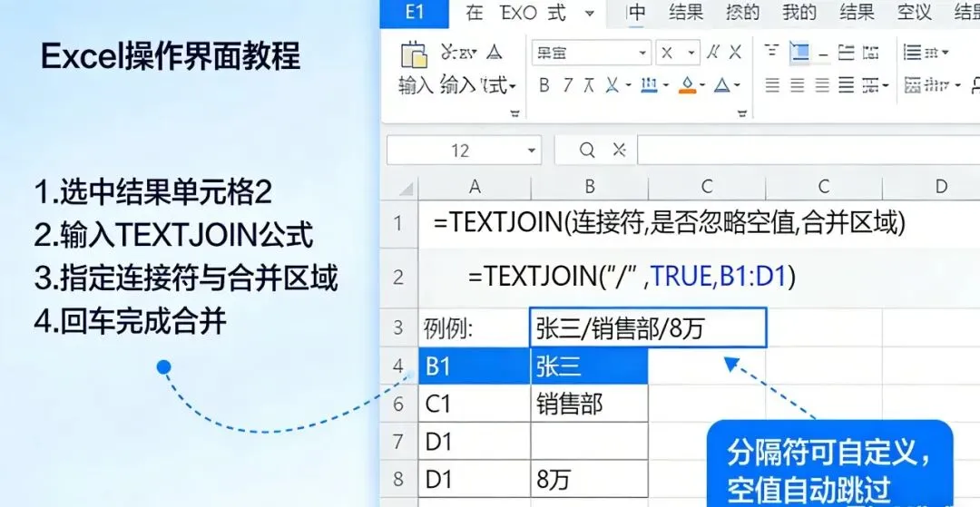Image resolution: width=980 pixels, height=507 pixels.
Task: Click the slanted A font size icon
Action: click(x=713, y=54)
